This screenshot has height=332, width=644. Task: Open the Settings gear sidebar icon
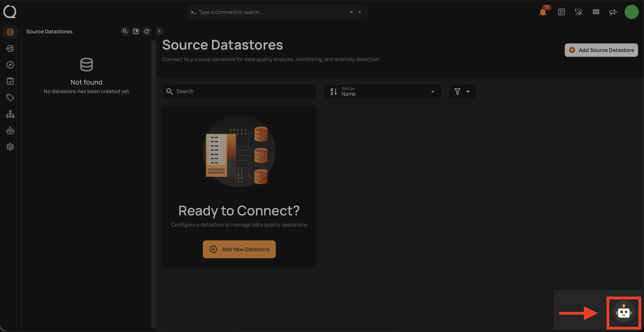(10, 147)
